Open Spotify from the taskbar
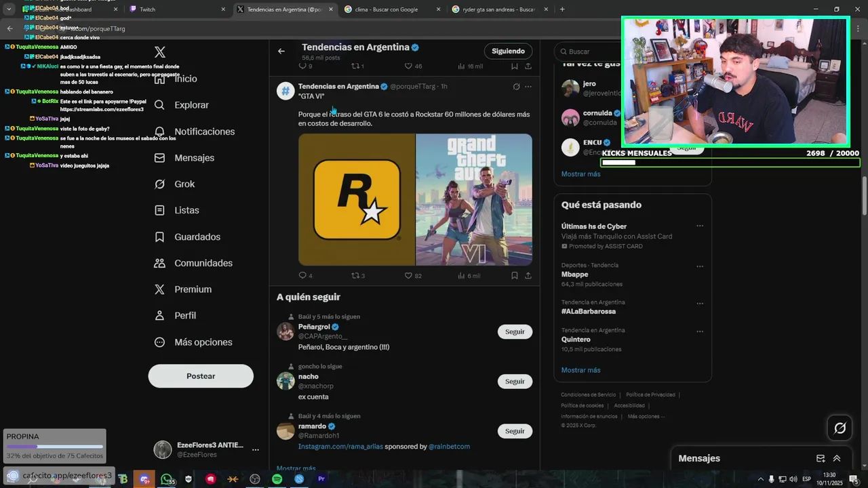 (x=277, y=479)
